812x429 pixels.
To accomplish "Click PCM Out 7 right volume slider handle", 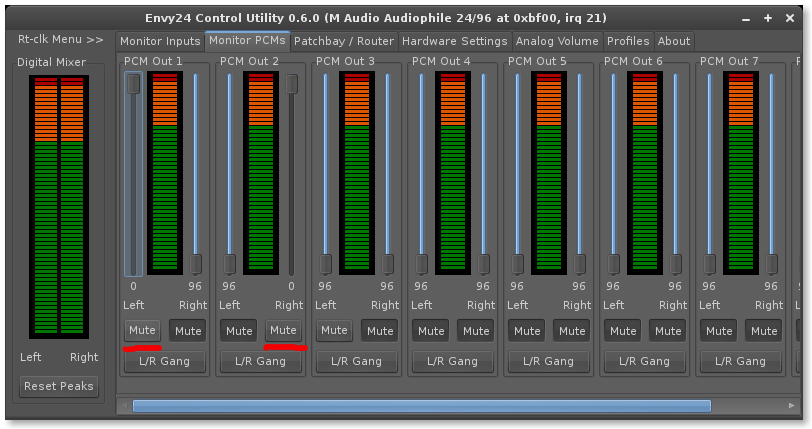I will 772,264.
